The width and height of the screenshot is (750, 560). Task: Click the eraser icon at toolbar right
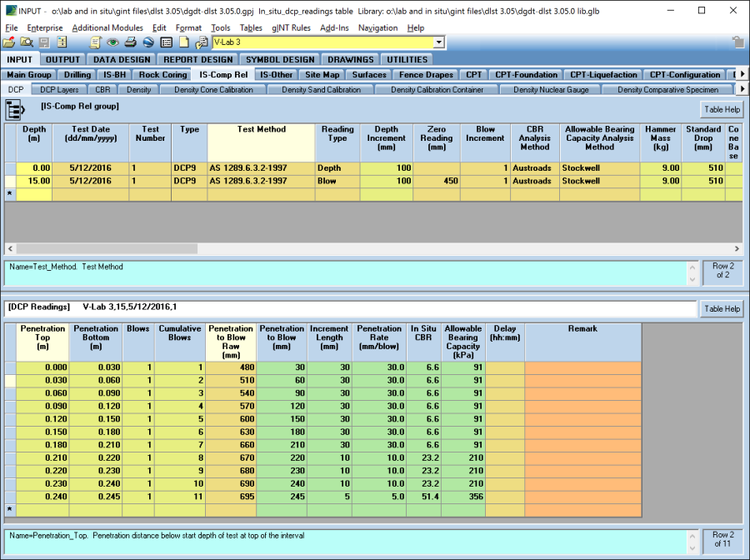point(737,42)
